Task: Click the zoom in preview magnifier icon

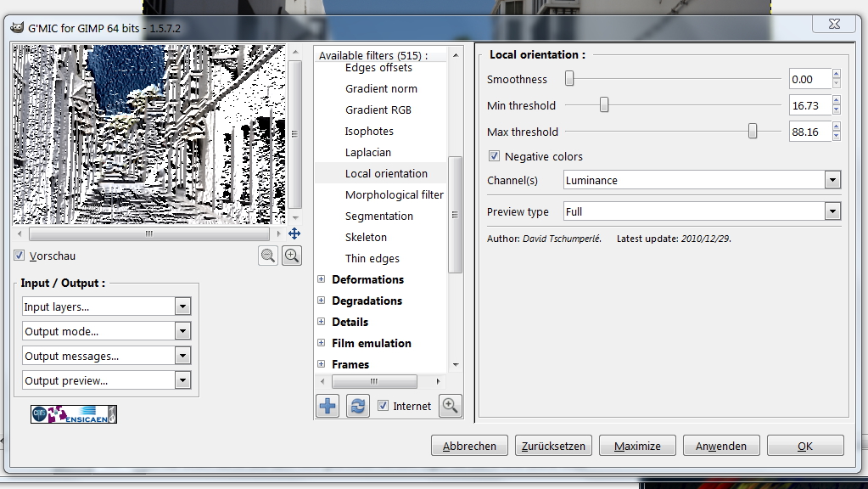Action: (292, 256)
